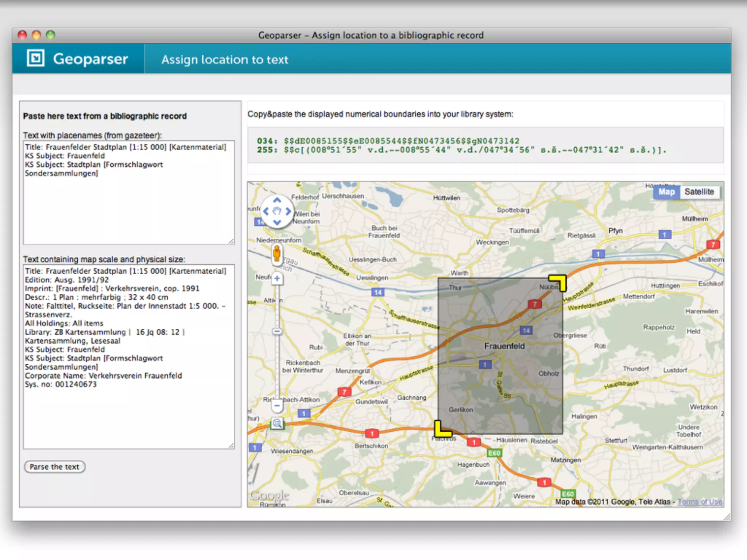
Task: Click the placenames text input area
Action: pyautogui.click(x=129, y=192)
